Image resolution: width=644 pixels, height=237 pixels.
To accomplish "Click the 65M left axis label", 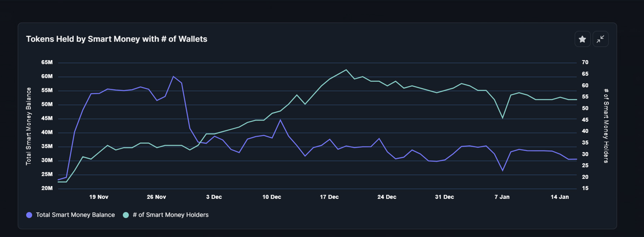I will point(47,62).
